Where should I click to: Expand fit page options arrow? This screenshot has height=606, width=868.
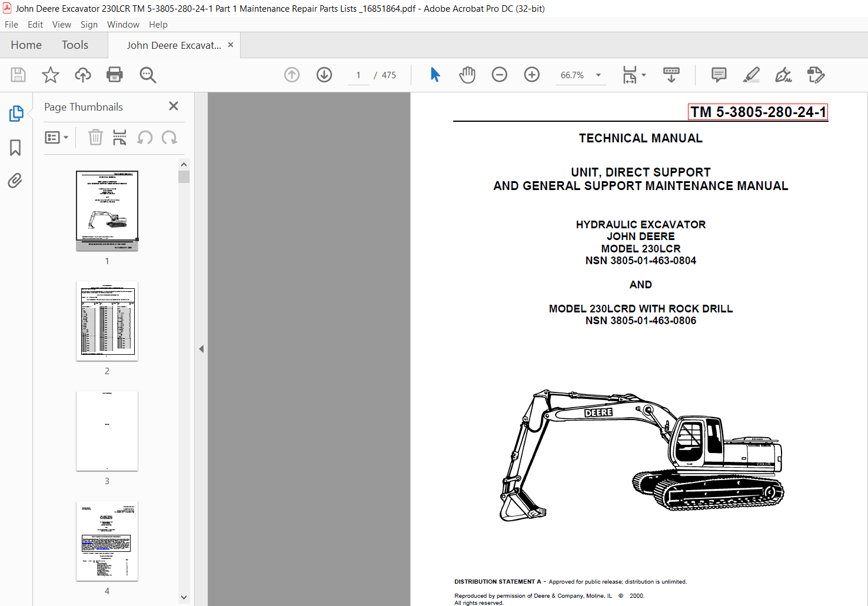[x=644, y=75]
